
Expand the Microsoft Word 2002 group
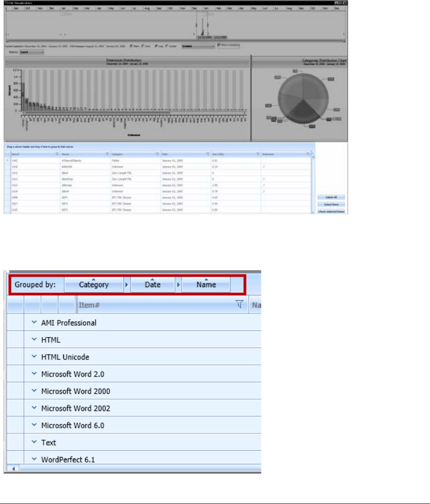click(34, 407)
